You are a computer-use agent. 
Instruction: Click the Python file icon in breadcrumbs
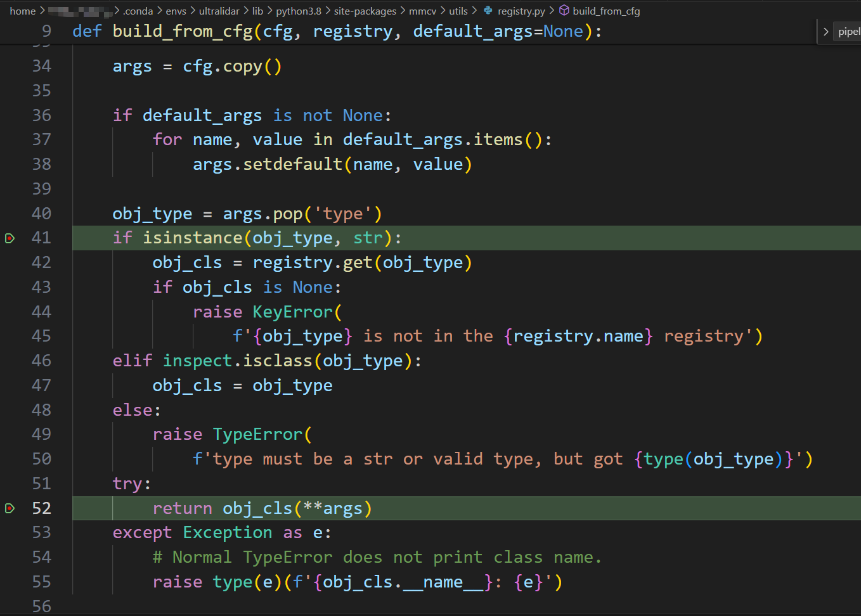488,11
